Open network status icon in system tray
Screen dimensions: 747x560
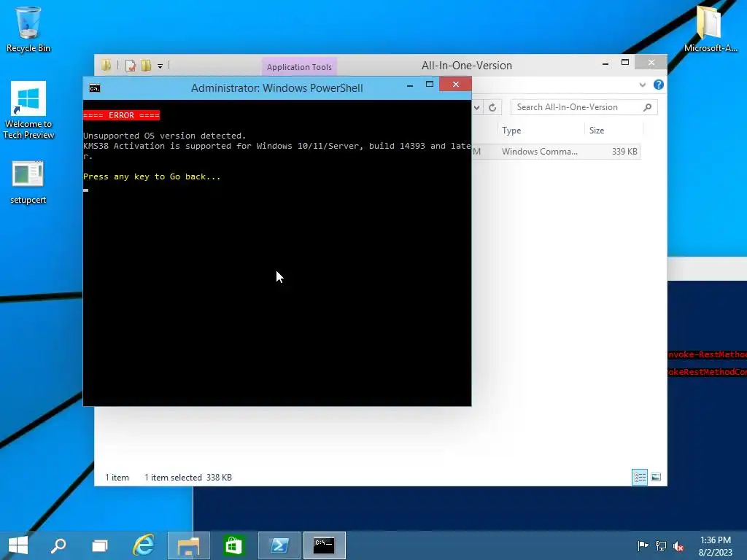click(x=661, y=545)
